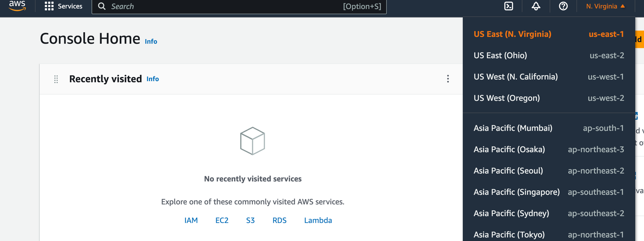Click Info next to Console Home

pos(151,42)
